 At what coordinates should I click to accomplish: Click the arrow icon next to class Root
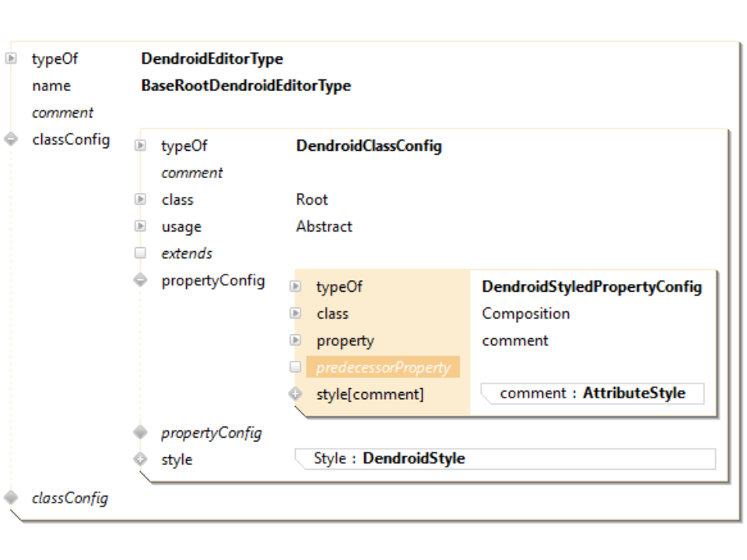[x=140, y=199]
